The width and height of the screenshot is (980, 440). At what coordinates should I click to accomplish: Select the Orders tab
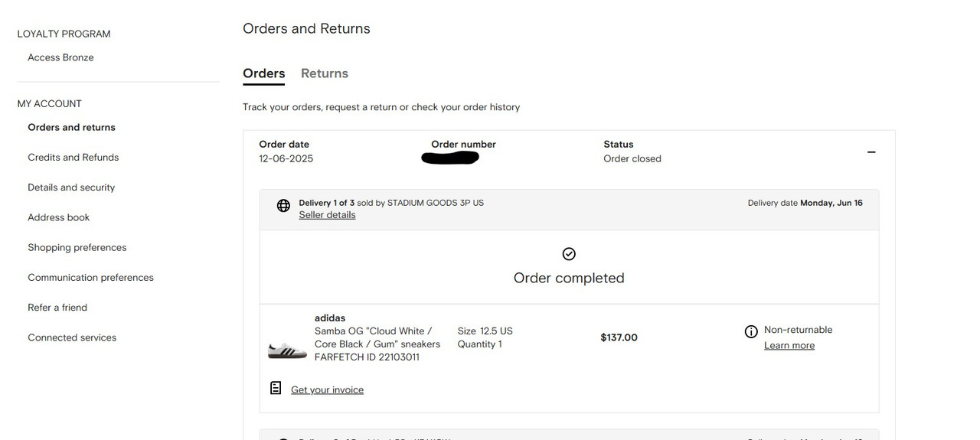[264, 73]
